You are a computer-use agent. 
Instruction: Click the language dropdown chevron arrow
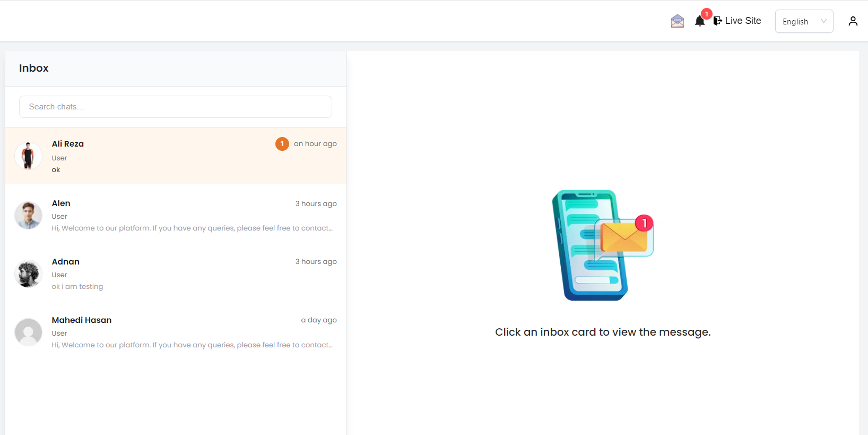(823, 22)
